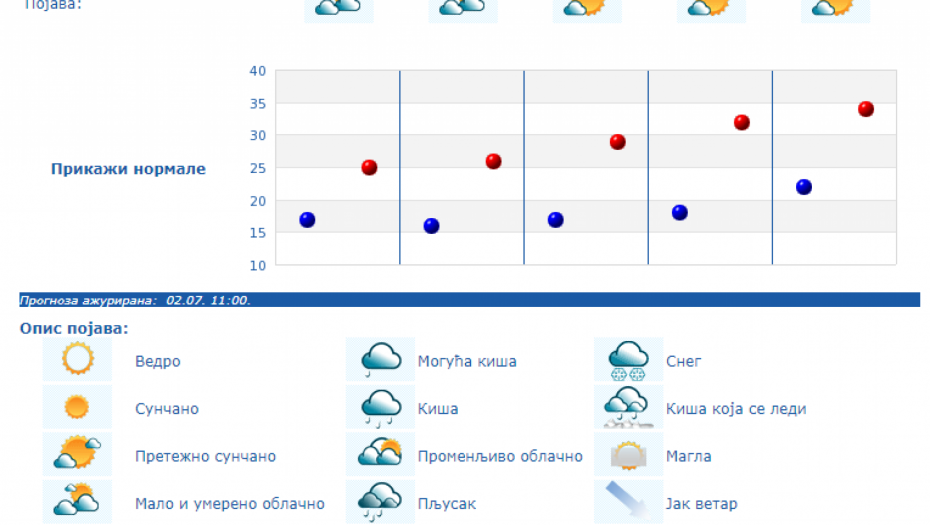Click the Сунчано sunny legend icon
This screenshot has height=525, width=930.
click(x=77, y=407)
